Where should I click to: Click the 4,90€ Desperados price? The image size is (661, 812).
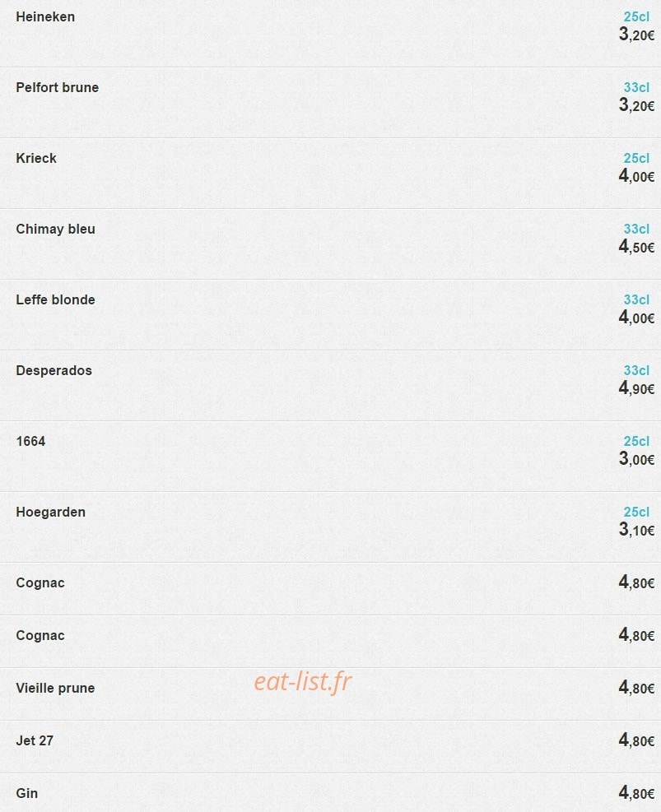pos(636,387)
